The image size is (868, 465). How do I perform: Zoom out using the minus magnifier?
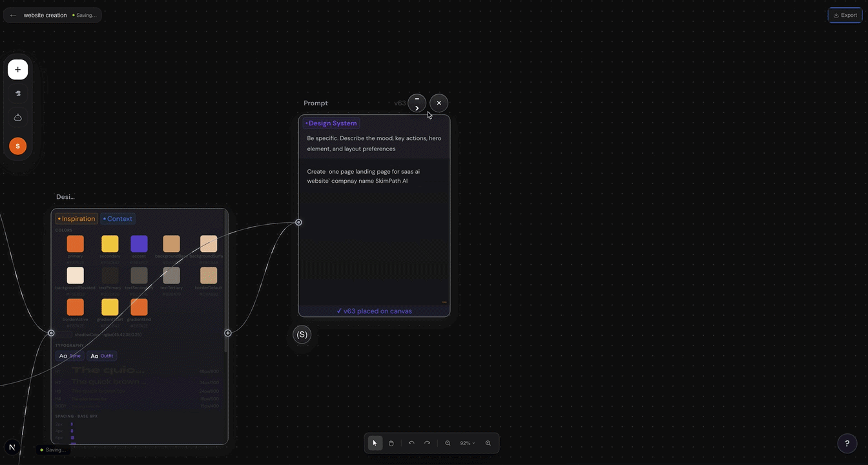(448, 443)
